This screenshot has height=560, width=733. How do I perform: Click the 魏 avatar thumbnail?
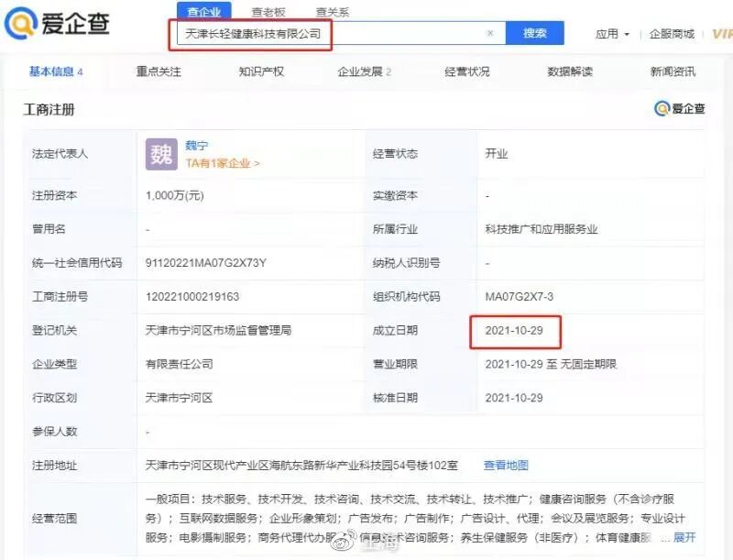pyautogui.click(x=161, y=154)
